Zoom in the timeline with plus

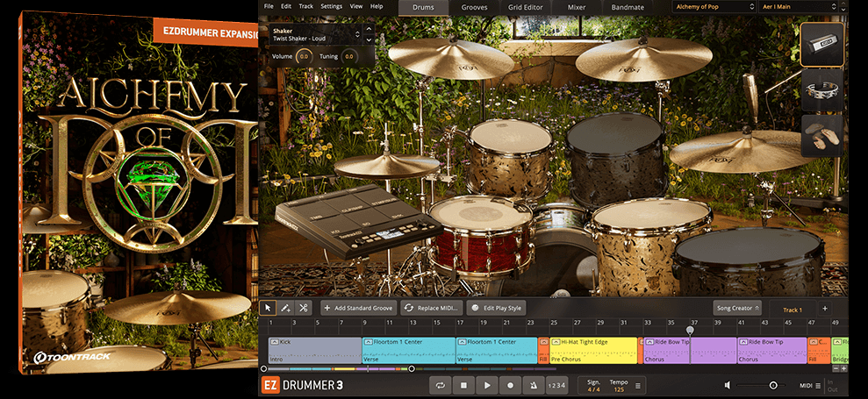(x=843, y=368)
